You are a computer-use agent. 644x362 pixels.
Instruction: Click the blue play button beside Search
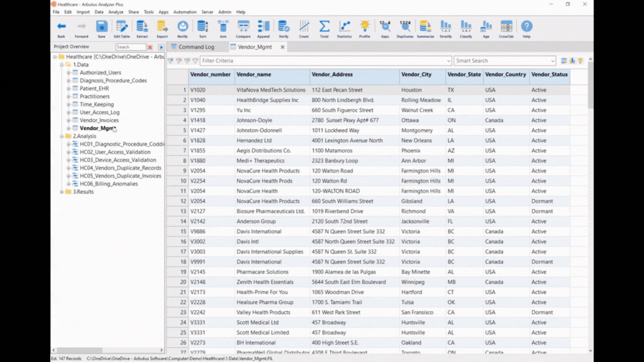(162, 47)
